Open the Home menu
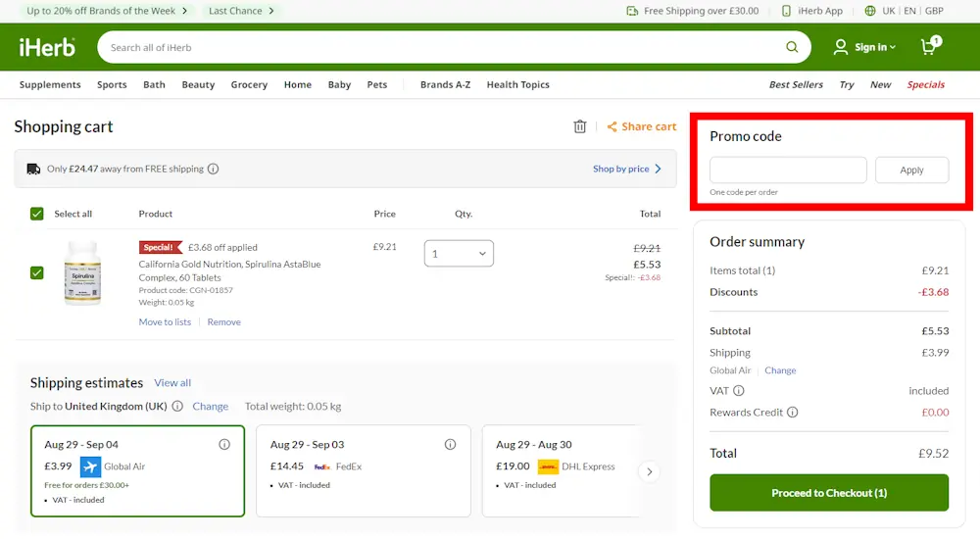Screen dimensions: 980x539 pos(298,84)
